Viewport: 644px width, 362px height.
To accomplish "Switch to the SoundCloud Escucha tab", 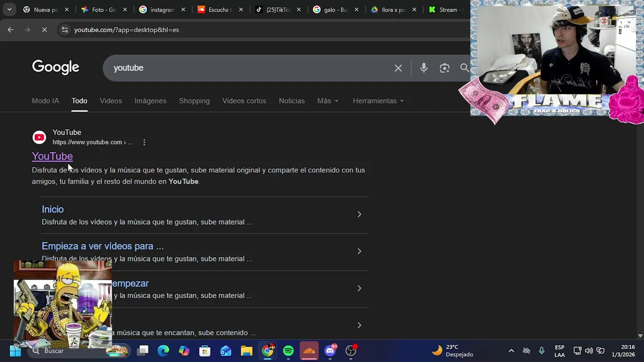I will [220, 10].
